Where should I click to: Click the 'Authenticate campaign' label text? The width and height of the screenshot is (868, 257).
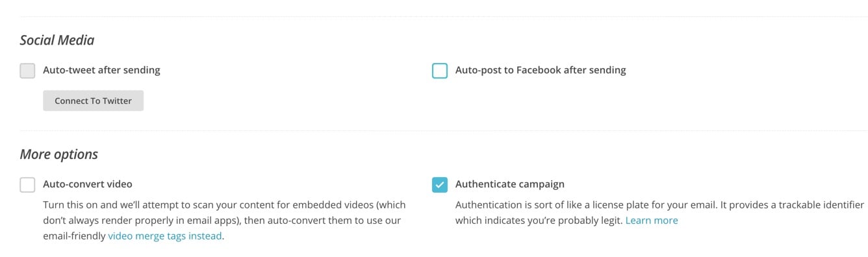[510, 184]
